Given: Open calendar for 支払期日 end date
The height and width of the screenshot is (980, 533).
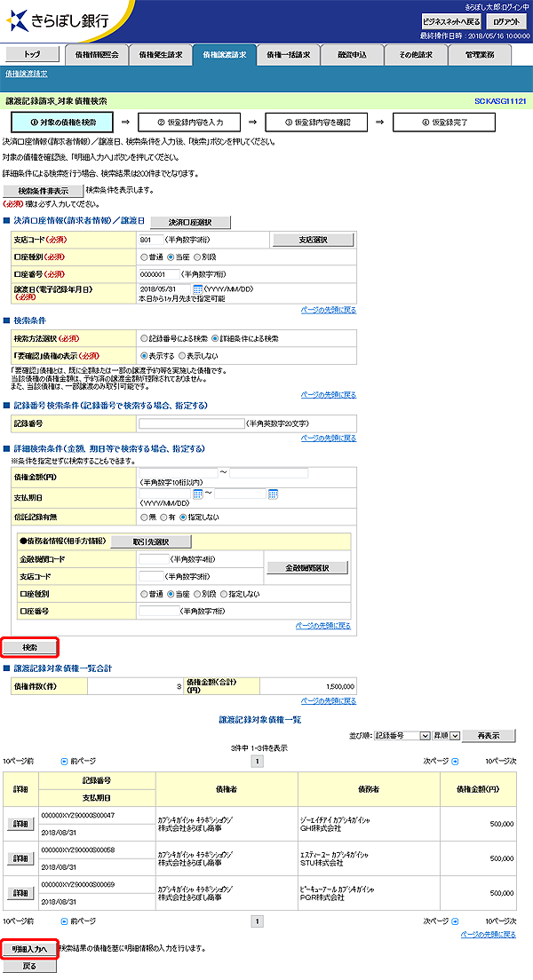Looking at the screenshot, I should (273, 494).
